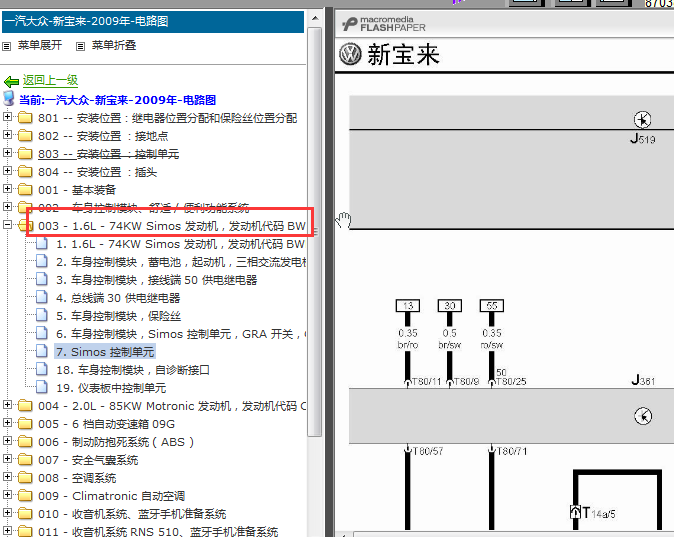674x537 pixels.
Task: Click the tree panel scrollbar up arrow
Action: 315,18
